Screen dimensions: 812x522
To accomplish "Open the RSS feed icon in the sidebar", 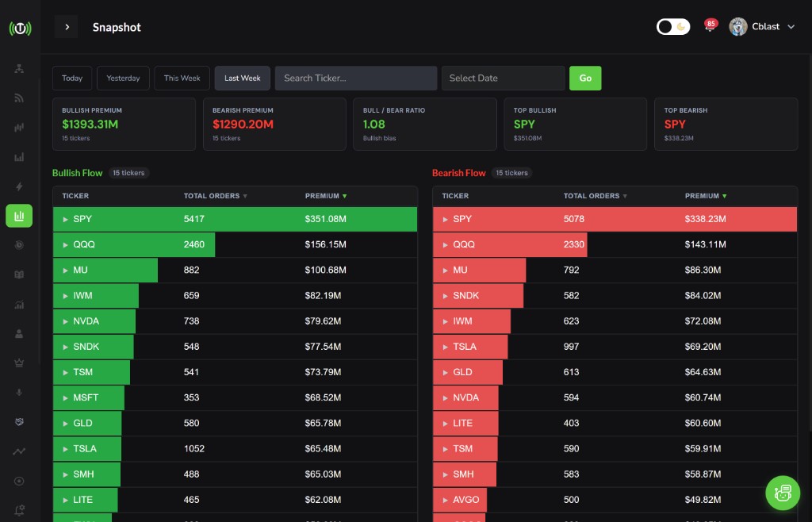I will tap(19, 97).
